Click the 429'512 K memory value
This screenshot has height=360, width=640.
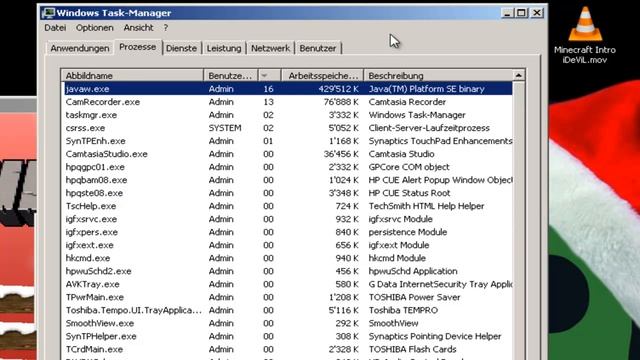339,89
